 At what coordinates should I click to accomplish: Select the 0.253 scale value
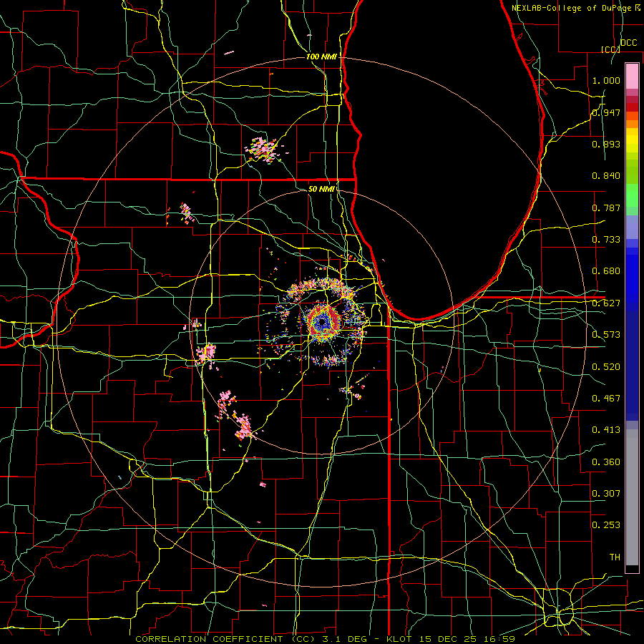click(x=606, y=525)
